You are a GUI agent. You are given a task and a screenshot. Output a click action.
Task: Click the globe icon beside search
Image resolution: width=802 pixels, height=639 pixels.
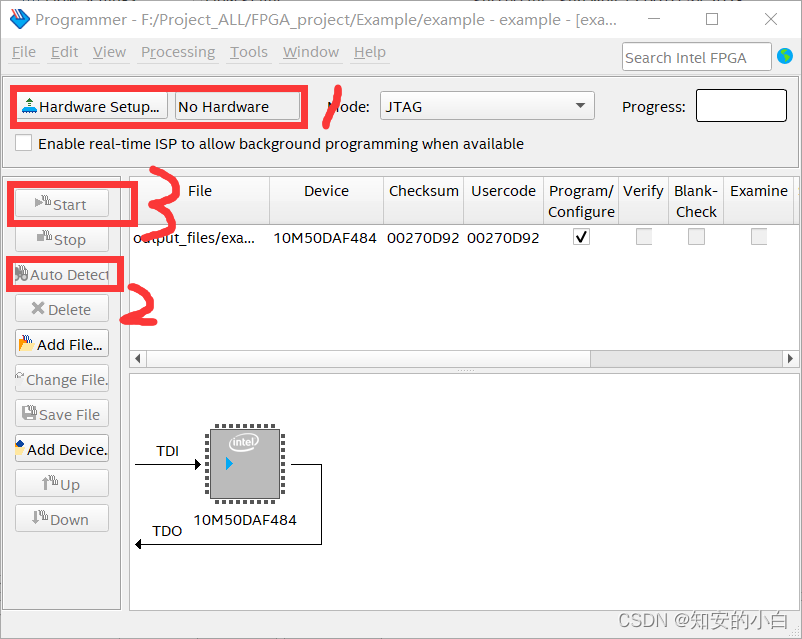[785, 56]
